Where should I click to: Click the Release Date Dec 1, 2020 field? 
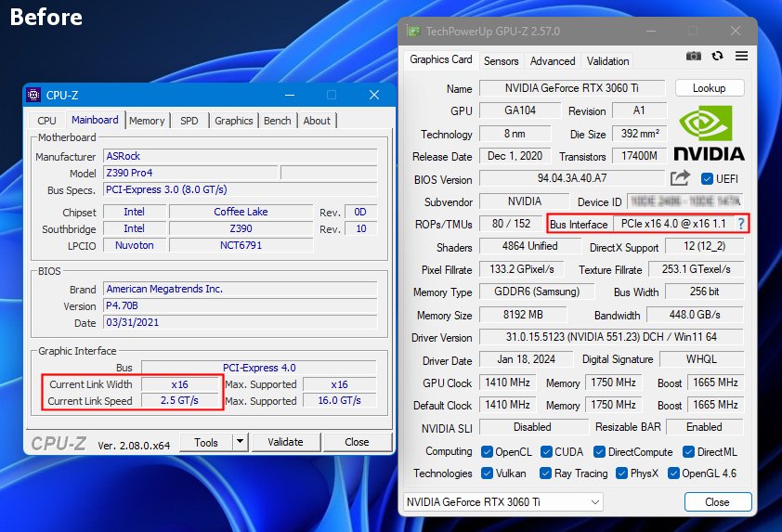515,156
